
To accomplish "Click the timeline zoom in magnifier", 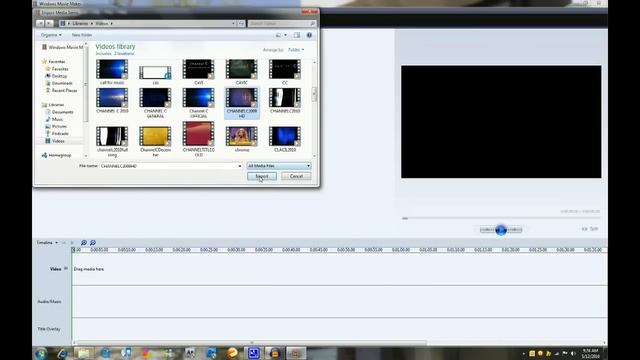I will tap(84, 242).
